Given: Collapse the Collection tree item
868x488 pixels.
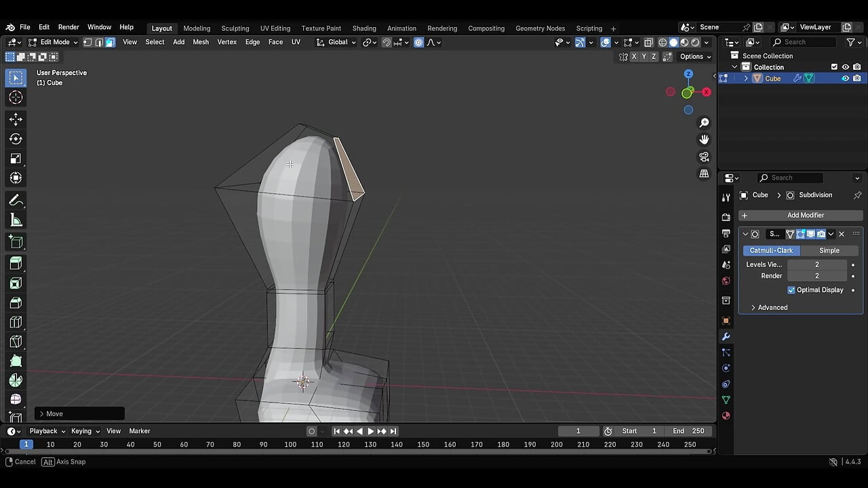Looking at the screenshot, I should click(734, 67).
